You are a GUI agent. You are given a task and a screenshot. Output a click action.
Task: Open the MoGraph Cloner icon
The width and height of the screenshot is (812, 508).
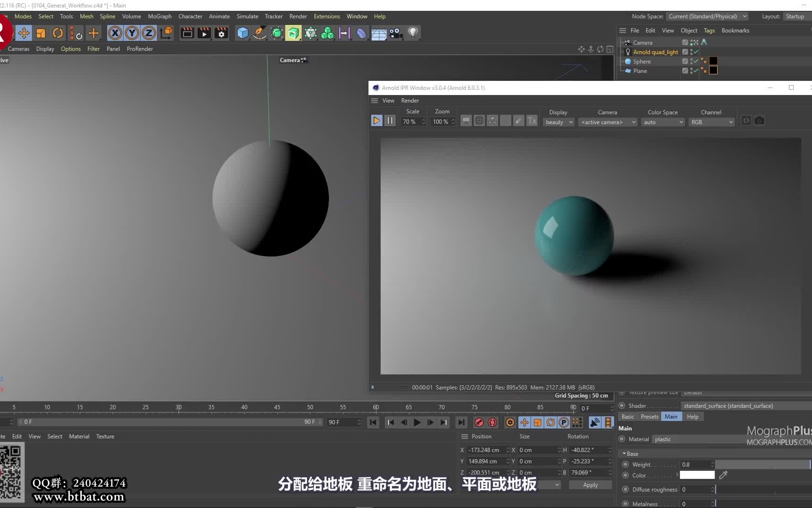click(x=311, y=33)
